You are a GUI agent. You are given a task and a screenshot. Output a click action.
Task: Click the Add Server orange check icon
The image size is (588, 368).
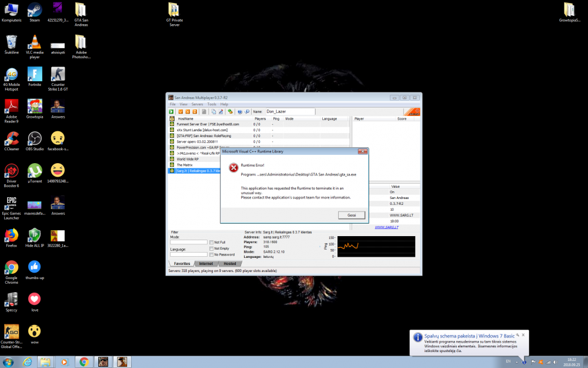point(181,111)
